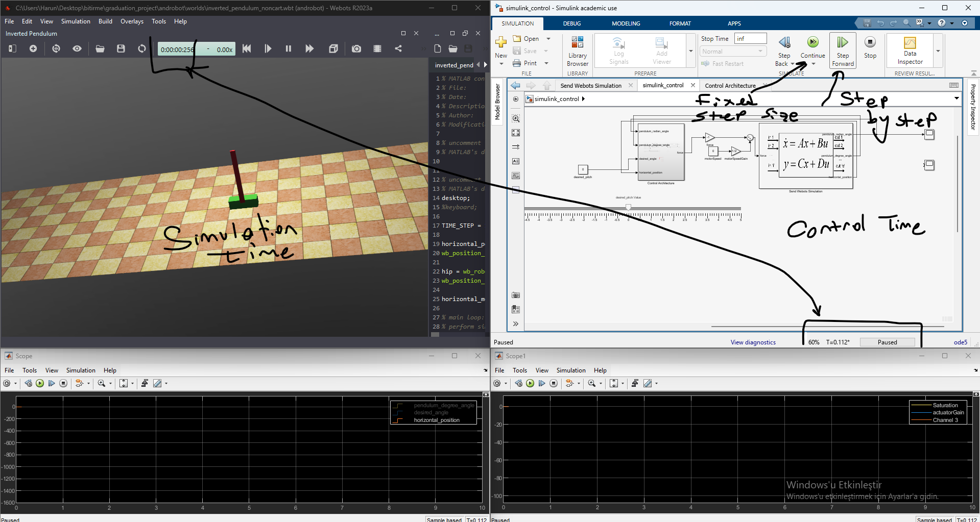Image resolution: width=980 pixels, height=522 pixels.
Task: Open the Overlays menu in Webots
Action: tap(132, 21)
